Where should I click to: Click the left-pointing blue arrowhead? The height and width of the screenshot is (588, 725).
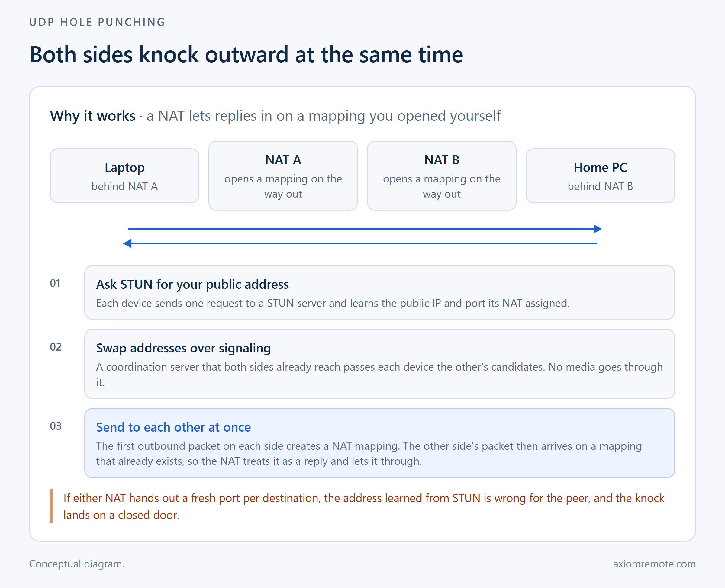pos(127,243)
